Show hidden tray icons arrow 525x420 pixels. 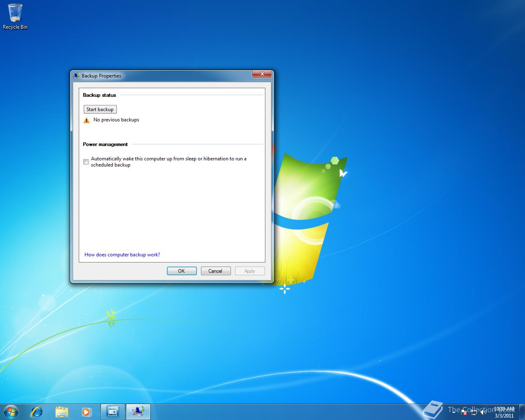coord(454,412)
